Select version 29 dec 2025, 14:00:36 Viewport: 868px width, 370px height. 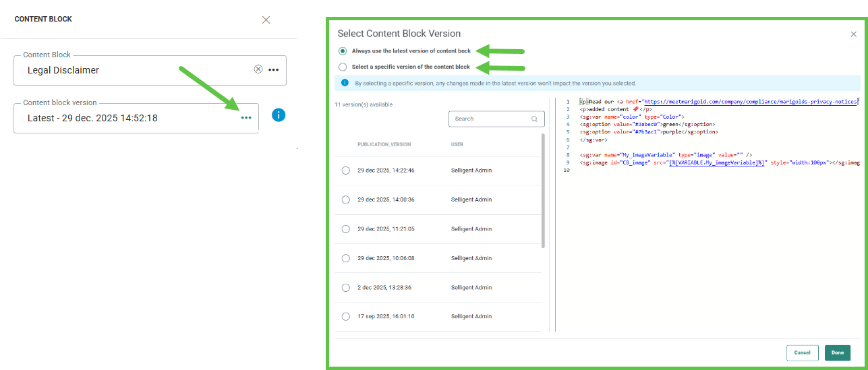(x=346, y=199)
